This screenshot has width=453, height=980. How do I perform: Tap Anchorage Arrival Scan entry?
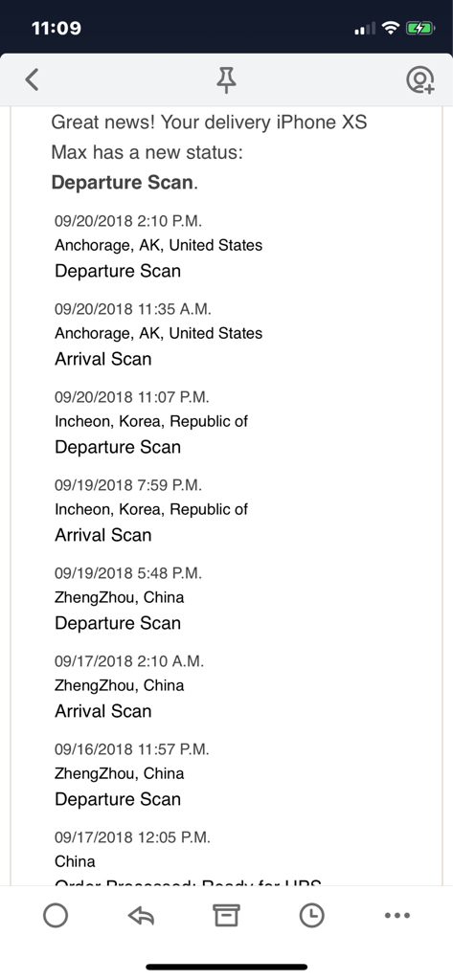(103, 359)
